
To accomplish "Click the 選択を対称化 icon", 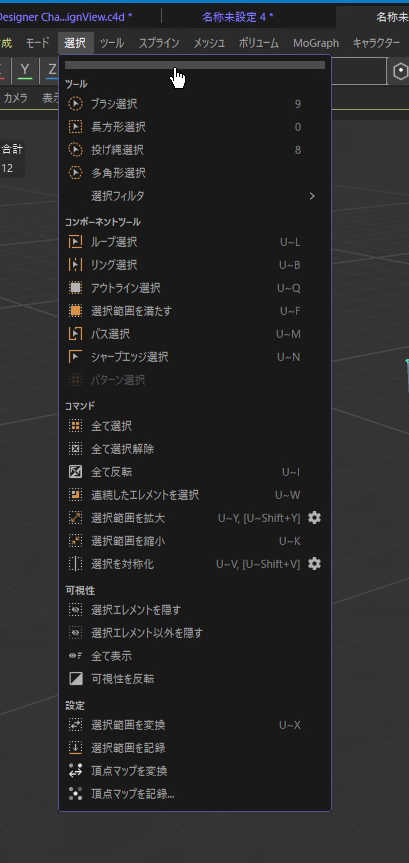I will point(75,564).
